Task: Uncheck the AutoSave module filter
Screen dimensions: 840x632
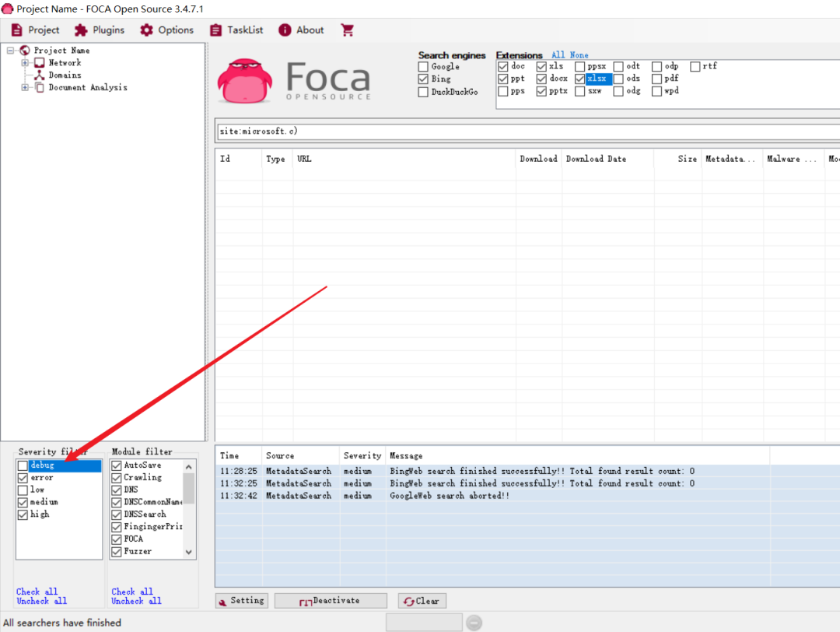Action: pyautogui.click(x=116, y=465)
